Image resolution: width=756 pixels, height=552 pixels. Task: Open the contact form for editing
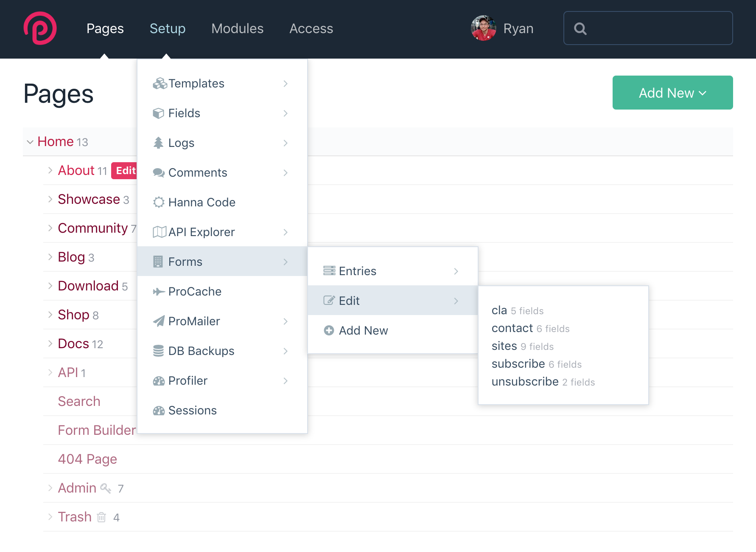[x=512, y=328]
